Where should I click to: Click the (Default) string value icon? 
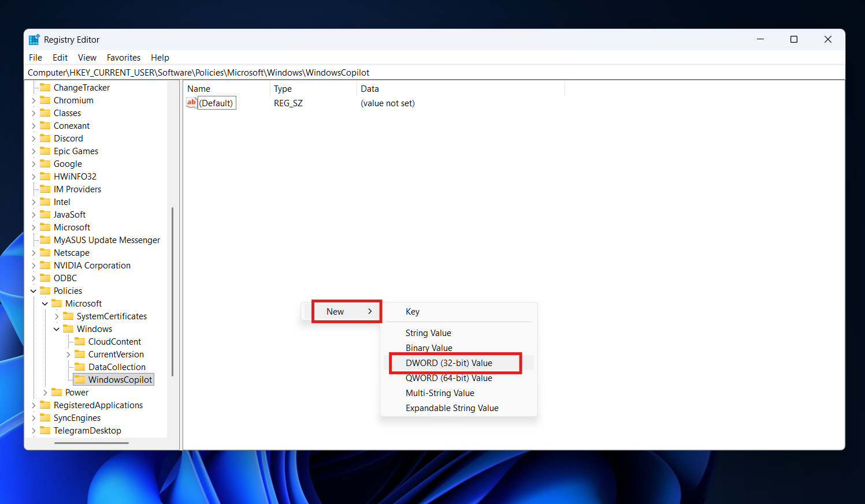191,103
